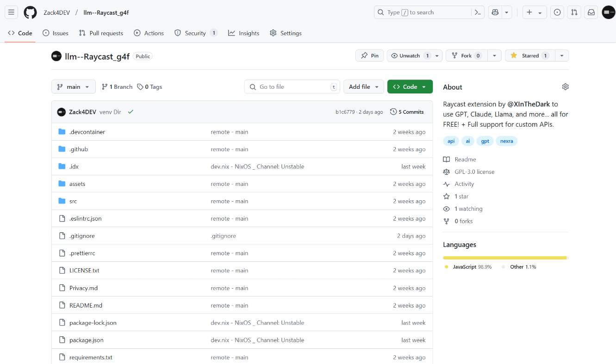Screen dimensions: 616x364
Task: Select the nexra topic tag
Action: click(x=507, y=141)
